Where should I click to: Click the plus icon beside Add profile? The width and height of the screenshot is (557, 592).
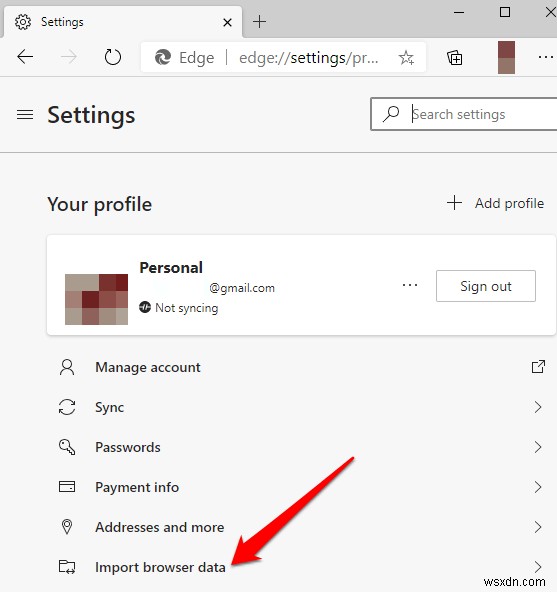point(454,203)
